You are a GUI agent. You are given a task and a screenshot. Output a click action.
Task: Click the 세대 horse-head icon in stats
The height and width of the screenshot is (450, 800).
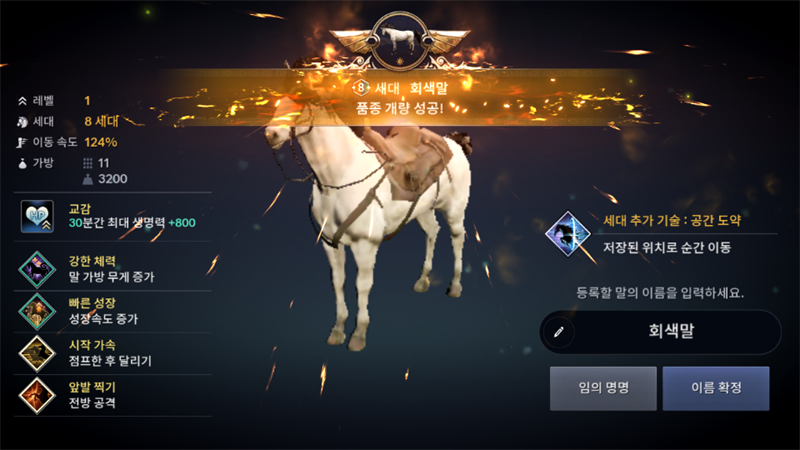pyautogui.click(x=22, y=122)
